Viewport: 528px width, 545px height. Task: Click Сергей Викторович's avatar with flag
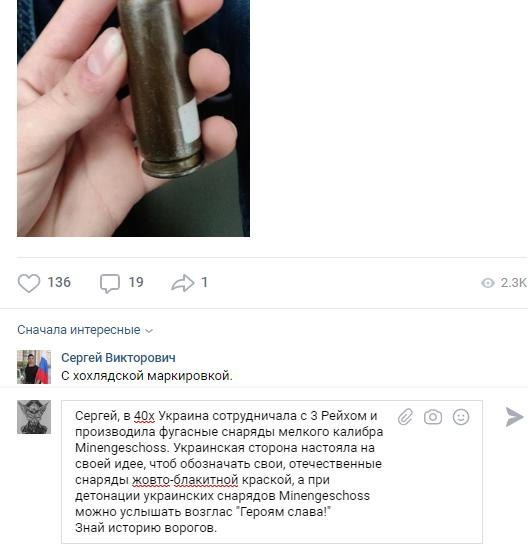click(34, 367)
